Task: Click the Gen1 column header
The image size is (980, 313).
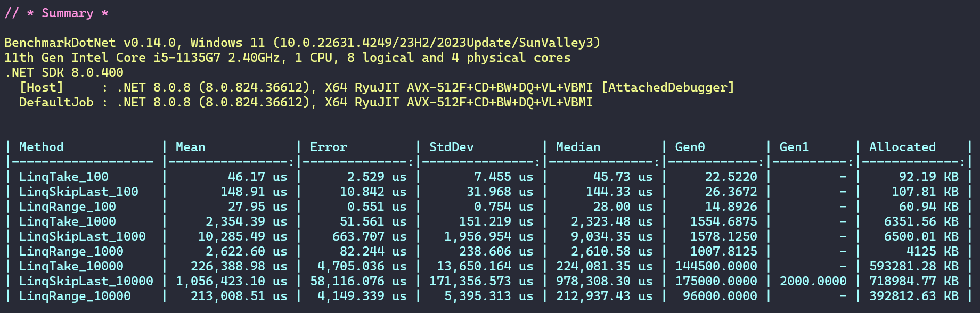Action: (794, 147)
